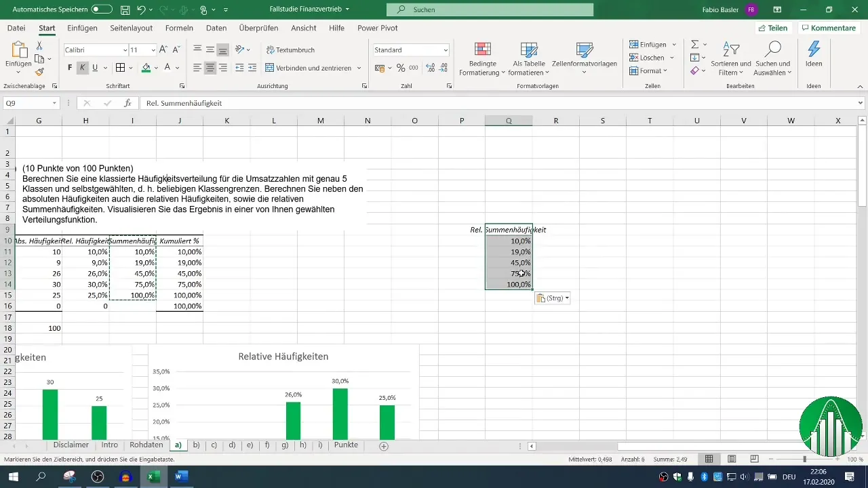Open Word from the Windows taskbar
This screenshot has height=488, width=868.
pos(180,477)
